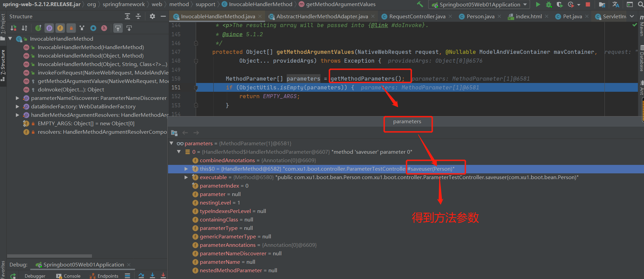This screenshot has height=279, width=644.
Task: Click the threads layout icon next to Endpoints
Action: tap(127, 276)
